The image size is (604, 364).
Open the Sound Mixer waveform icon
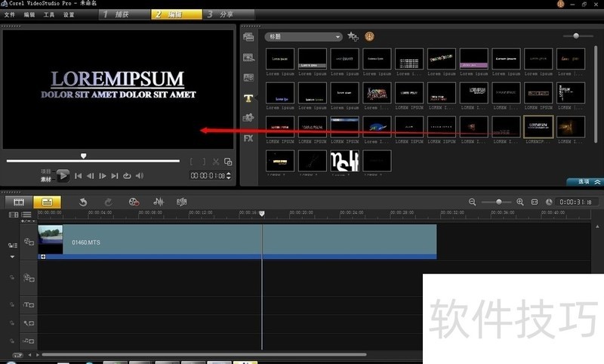pos(159,202)
